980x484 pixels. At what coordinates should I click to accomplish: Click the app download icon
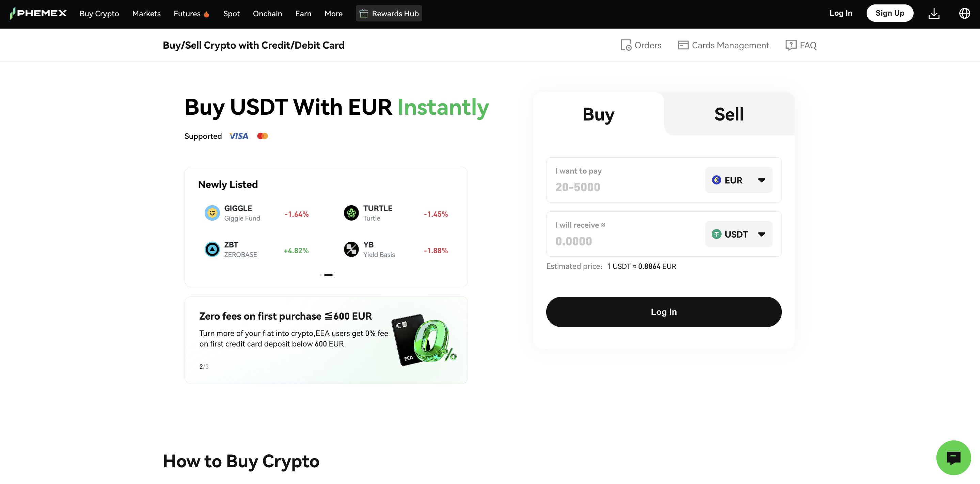(x=934, y=13)
